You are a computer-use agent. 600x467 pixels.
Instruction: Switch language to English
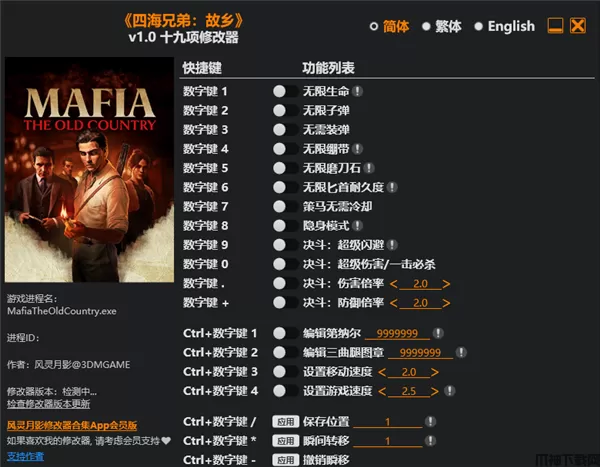click(504, 26)
